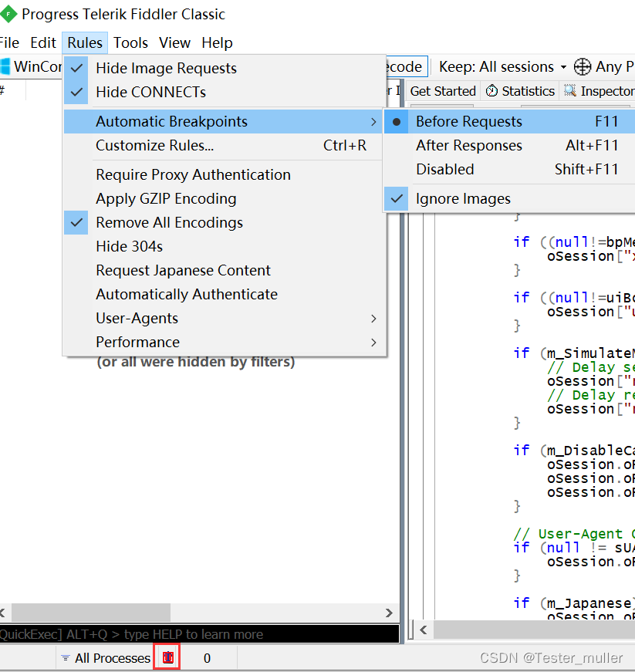Enable Apply GZIP Encoding

pos(225,198)
